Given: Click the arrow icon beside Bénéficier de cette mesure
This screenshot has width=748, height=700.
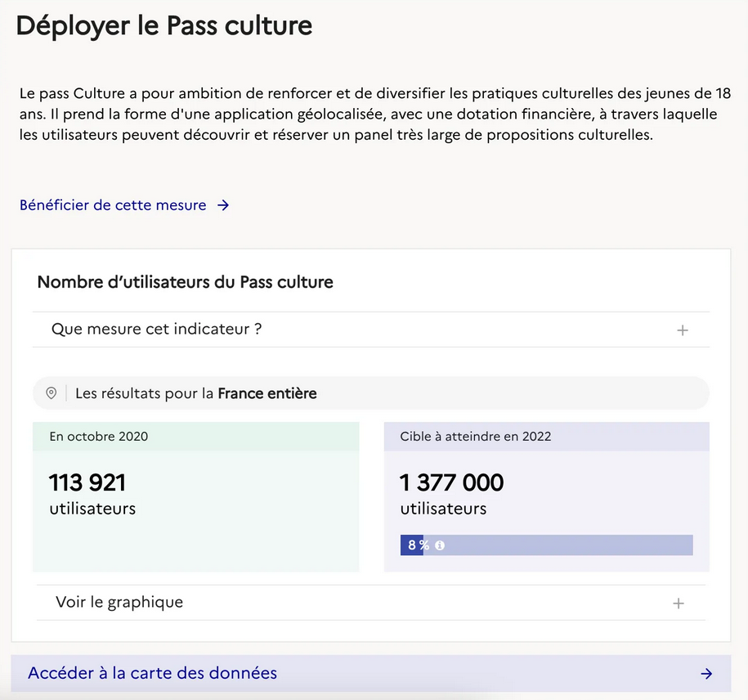Looking at the screenshot, I should click(x=223, y=205).
